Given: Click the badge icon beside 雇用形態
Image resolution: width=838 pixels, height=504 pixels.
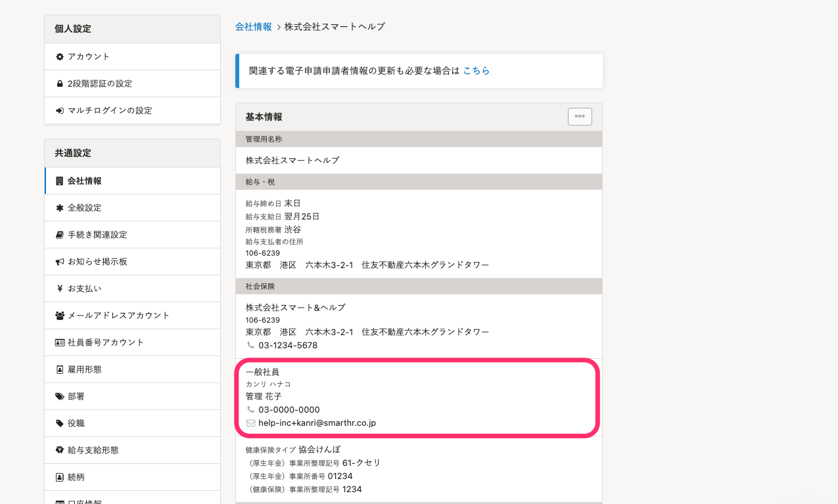Looking at the screenshot, I should click(x=60, y=369).
